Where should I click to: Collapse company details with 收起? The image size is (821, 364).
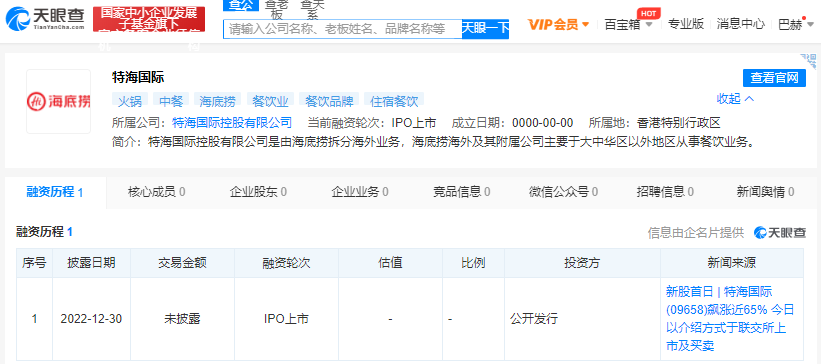click(735, 98)
